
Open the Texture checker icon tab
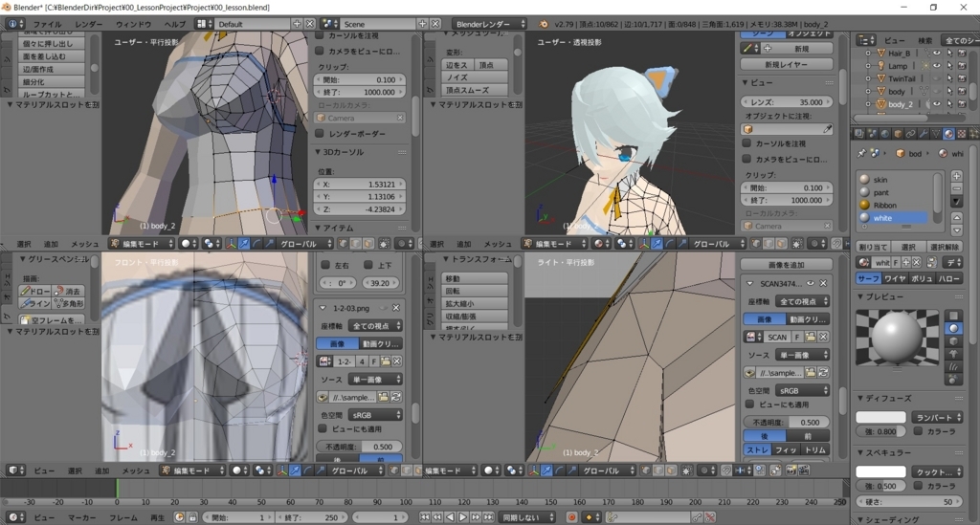[x=962, y=134]
